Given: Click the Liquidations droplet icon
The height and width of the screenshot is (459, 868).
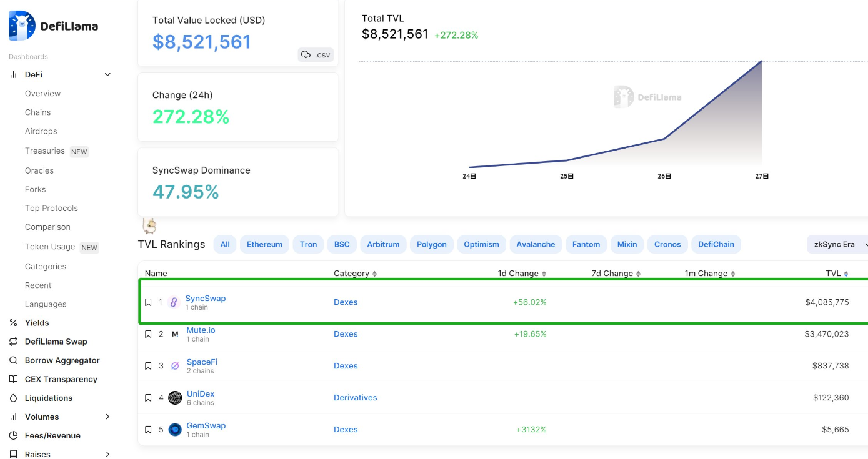Looking at the screenshot, I should pos(13,398).
